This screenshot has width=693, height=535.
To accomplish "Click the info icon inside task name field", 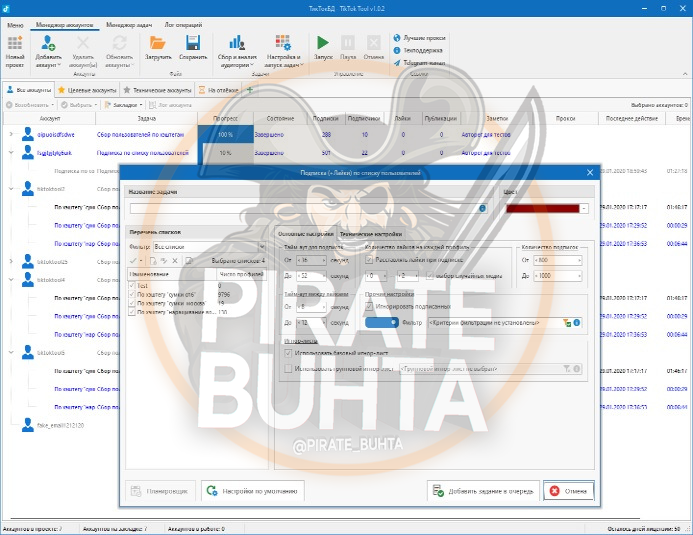I will click(x=482, y=208).
